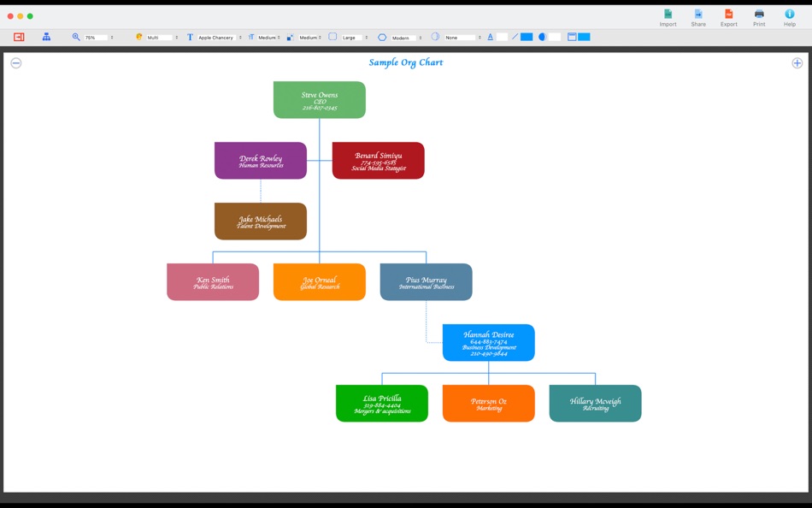
Task: Click the rounded corner square icon
Action: 332,37
